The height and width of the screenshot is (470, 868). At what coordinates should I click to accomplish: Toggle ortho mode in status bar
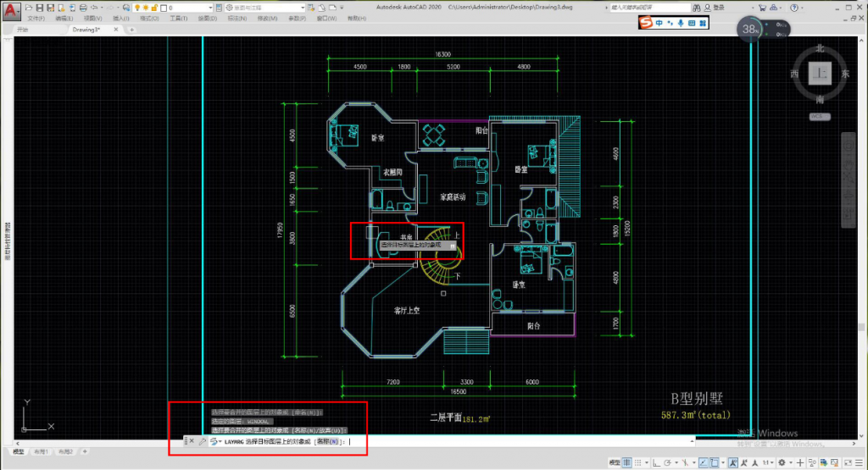point(656,462)
